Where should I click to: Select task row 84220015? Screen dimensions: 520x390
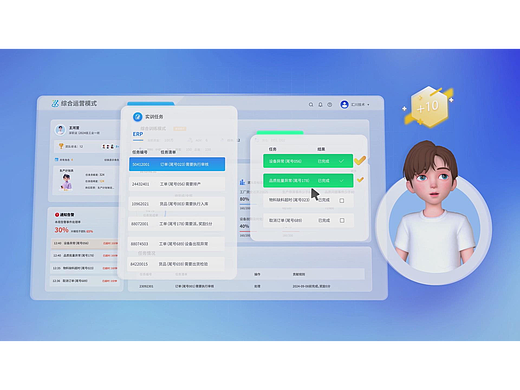point(177,264)
